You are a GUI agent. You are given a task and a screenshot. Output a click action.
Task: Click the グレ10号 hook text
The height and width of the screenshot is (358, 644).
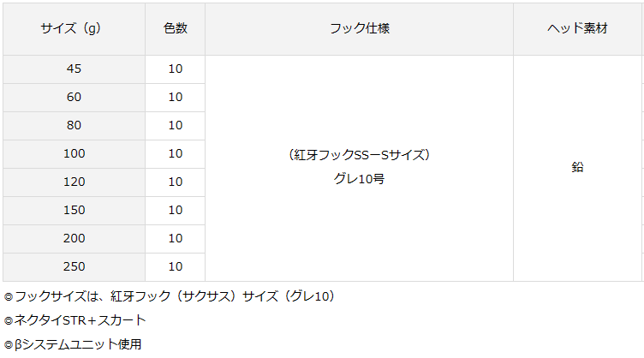[x=359, y=179]
